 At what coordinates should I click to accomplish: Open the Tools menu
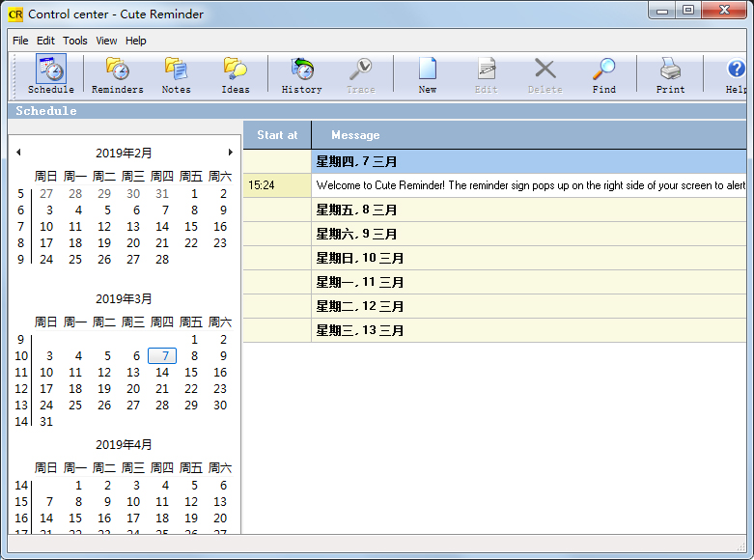[75, 41]
